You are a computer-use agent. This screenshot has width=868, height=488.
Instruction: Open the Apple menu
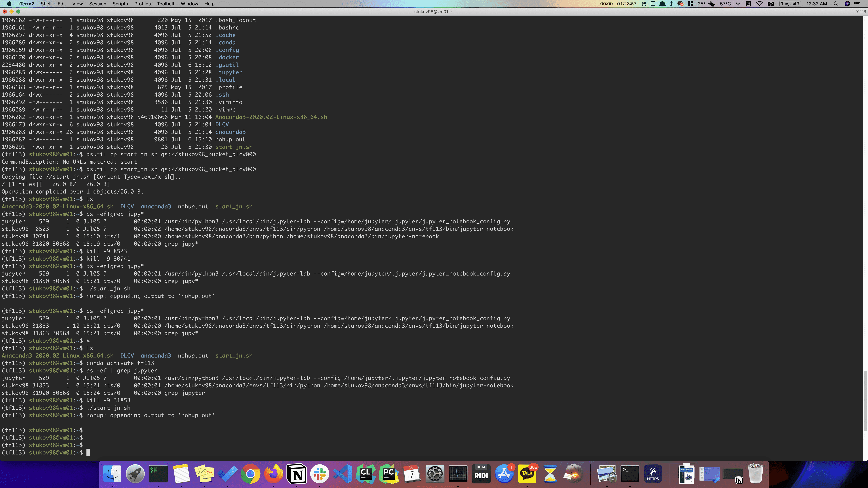pyautogui.click(x=9, y=4)
